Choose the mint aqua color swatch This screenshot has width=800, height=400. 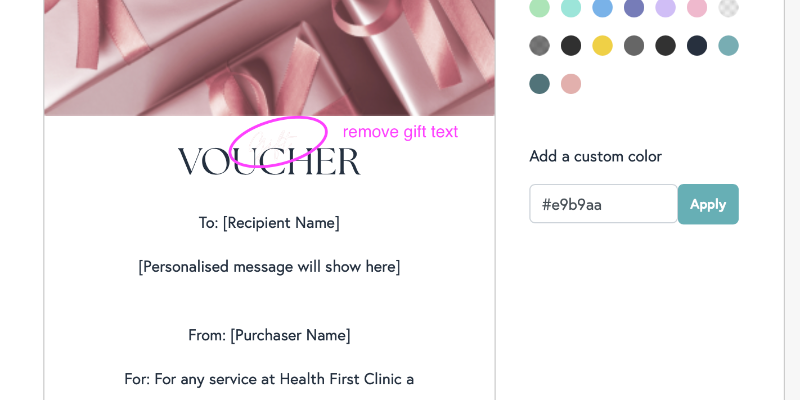(x=571, y=7)
